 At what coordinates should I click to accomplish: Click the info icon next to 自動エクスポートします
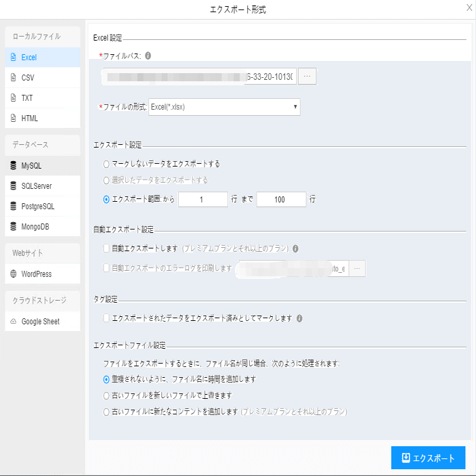[296, 248]
